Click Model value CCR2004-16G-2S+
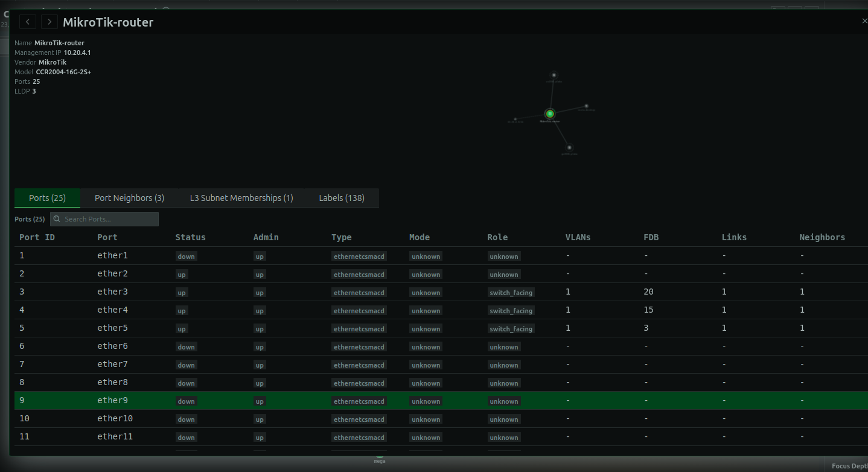Viewport: 868px width, 472px height. point(63,72)
